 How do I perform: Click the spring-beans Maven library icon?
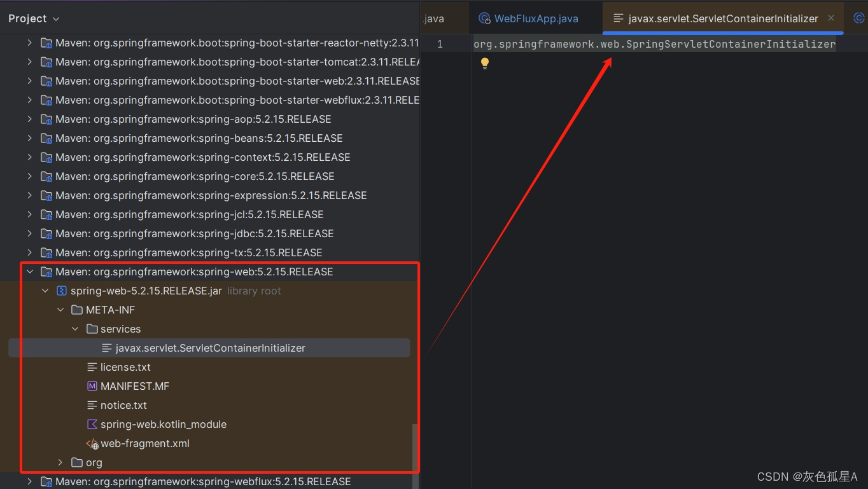(46, 138)
